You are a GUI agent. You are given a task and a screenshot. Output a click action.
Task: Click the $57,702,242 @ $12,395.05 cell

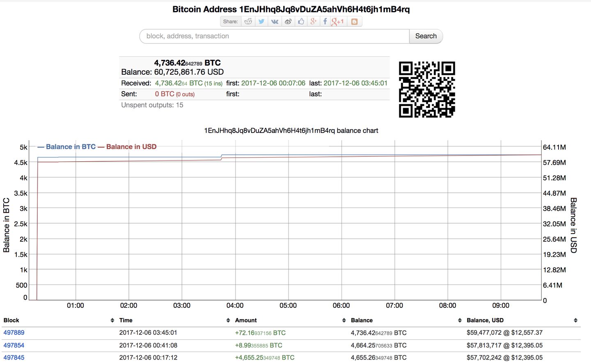click(x=505, y=358)
